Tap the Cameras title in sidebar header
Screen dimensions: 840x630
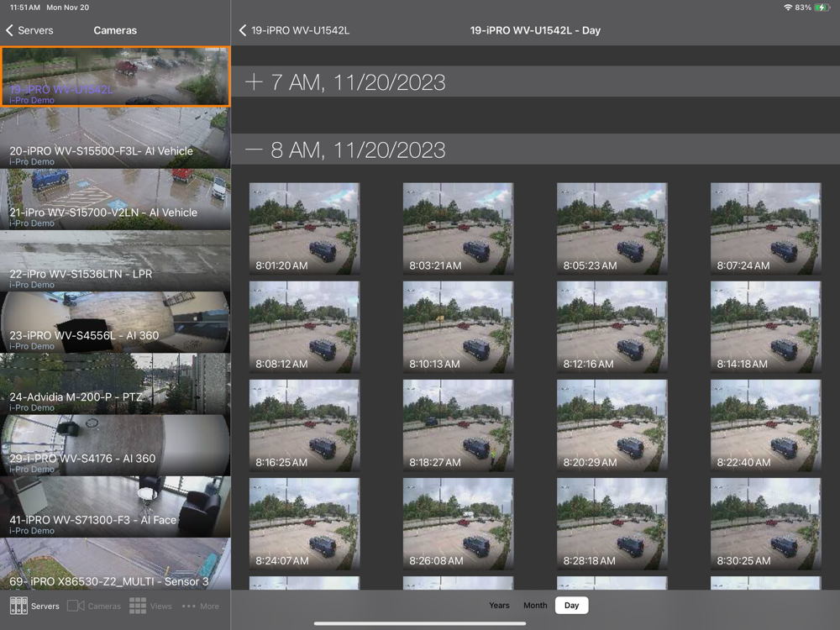pyautogui.click(x=115, y=30)
